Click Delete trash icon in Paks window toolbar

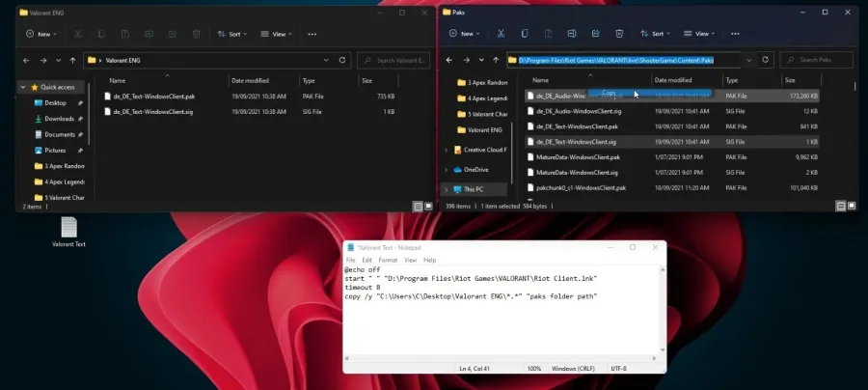click(x=619, y=34)
